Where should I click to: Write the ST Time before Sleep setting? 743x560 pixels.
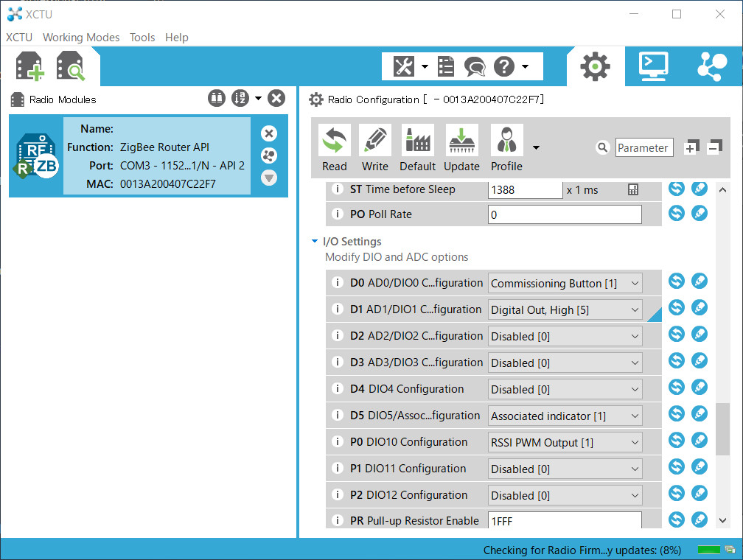(700, 189)
